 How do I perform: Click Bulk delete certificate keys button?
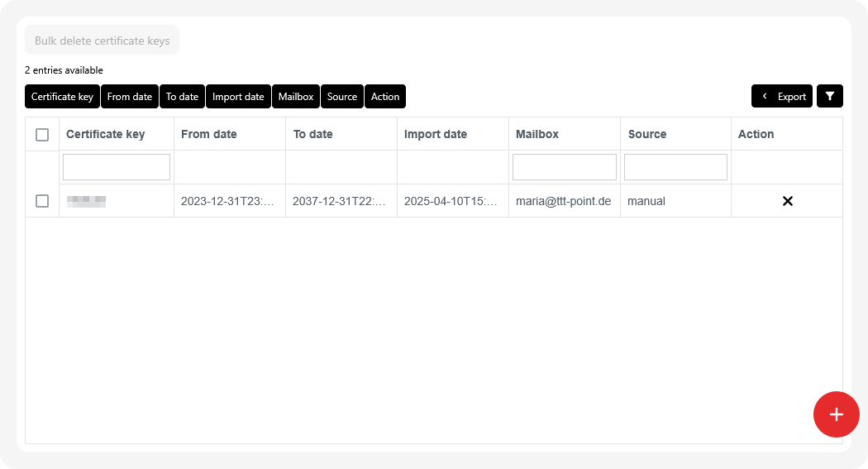[102, 41]
